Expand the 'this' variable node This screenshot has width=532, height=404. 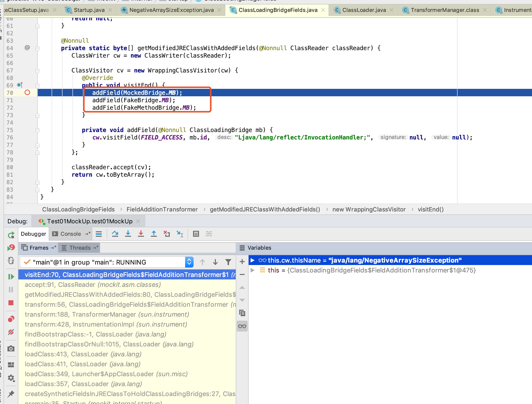[x=253, y=270]
